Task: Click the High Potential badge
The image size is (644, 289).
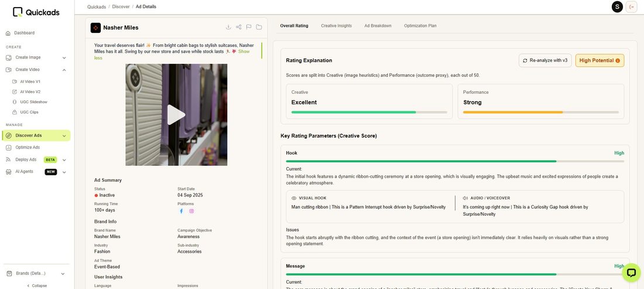Action: pyautogui.click(x=600, y=60)
